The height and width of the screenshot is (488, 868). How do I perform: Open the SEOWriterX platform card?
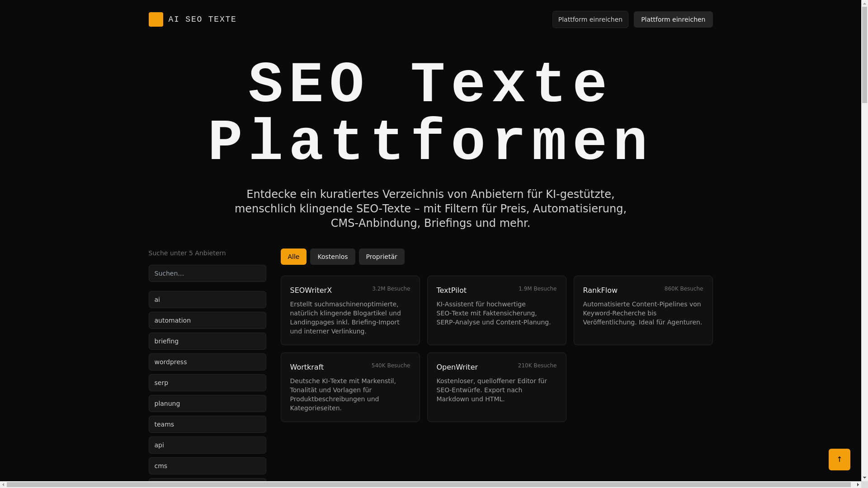[350, 310]
